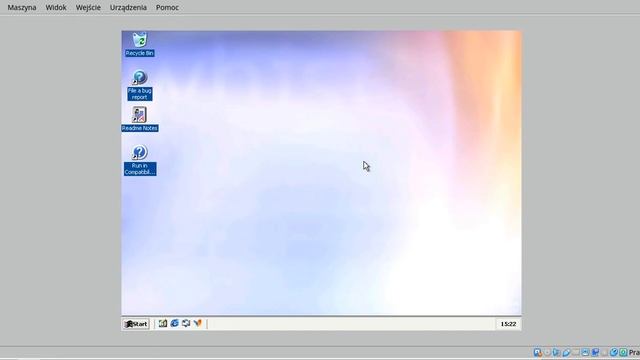The width and height of the screenshot is (640, 360).
Task: Click the first quick launch icon after Start
Action: 163,324
